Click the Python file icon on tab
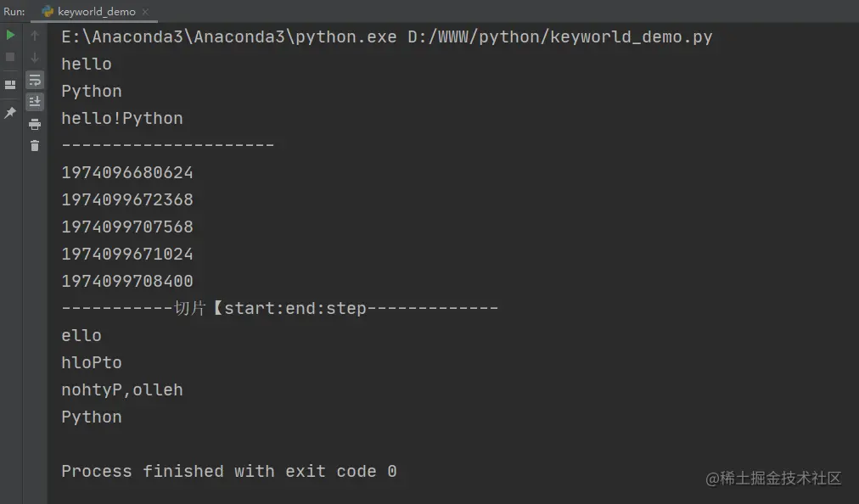The width and height of the screenshot is (859, 504). coord(48,12)
